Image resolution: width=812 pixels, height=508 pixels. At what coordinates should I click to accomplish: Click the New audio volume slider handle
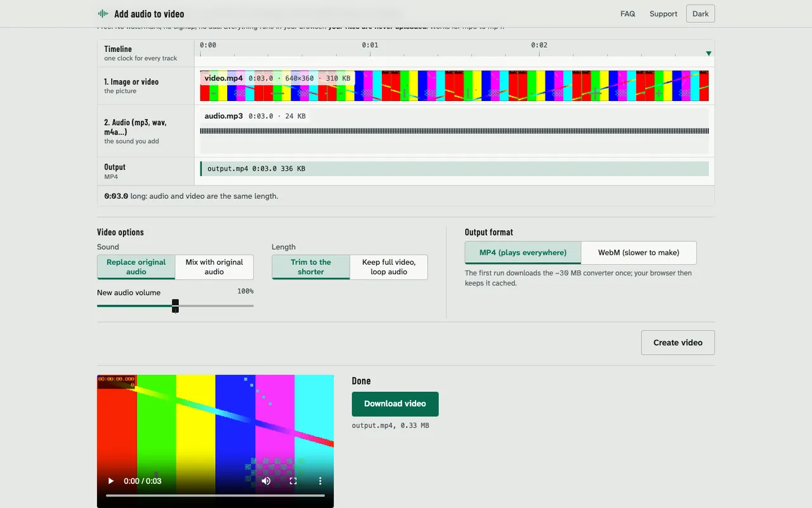click(175, 306)
